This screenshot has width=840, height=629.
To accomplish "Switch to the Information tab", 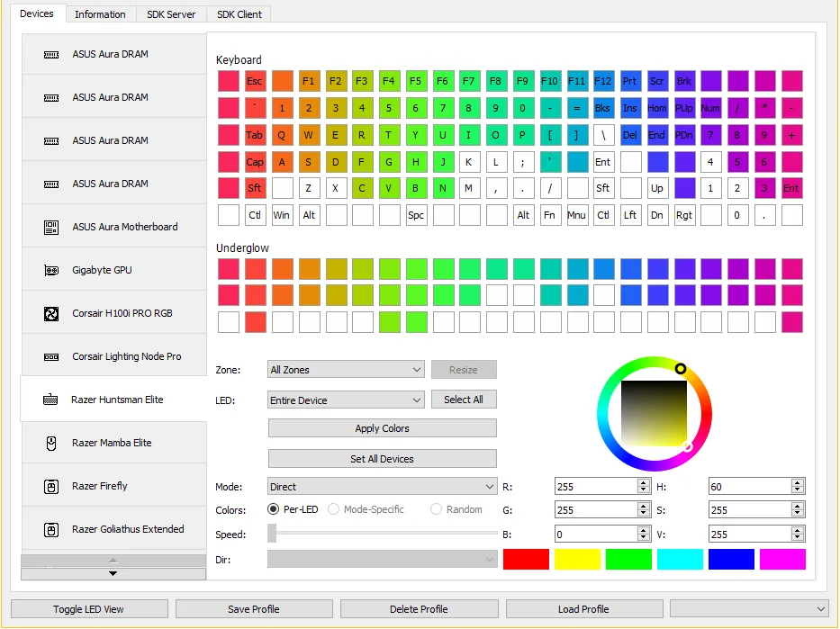I will 100,14.
